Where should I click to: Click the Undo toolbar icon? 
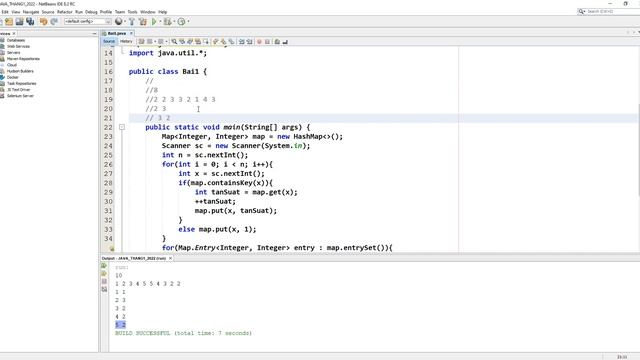coord(43,22)
